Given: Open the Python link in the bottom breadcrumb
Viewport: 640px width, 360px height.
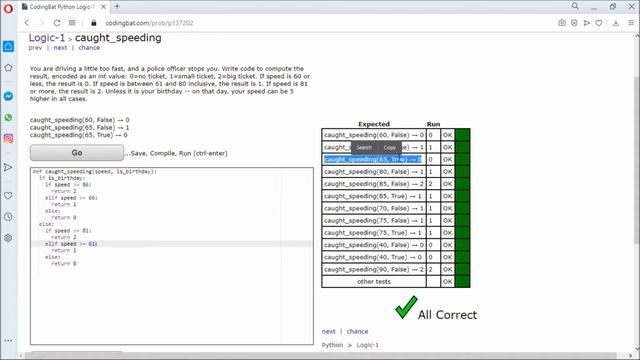Looking at the screenshot, I should (x=332, y=345).
